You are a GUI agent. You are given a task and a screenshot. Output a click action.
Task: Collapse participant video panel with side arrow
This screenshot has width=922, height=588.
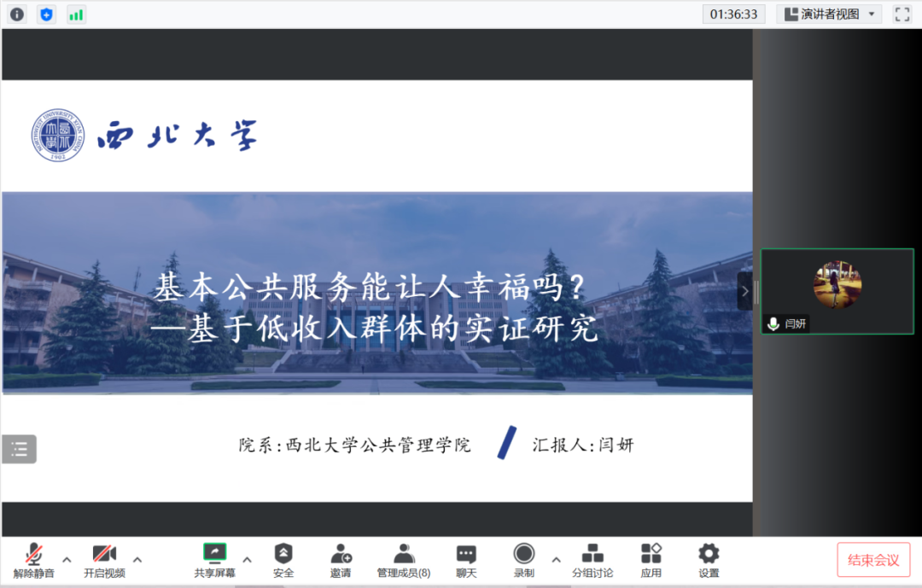pyautogui.click(x=744, y=291)
